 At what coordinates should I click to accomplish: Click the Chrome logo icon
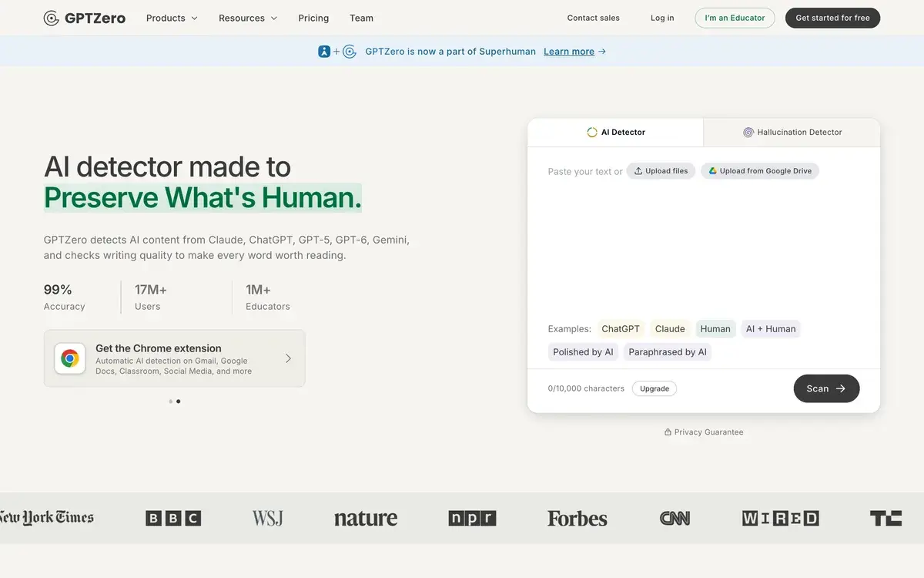(x=70, y=358)
